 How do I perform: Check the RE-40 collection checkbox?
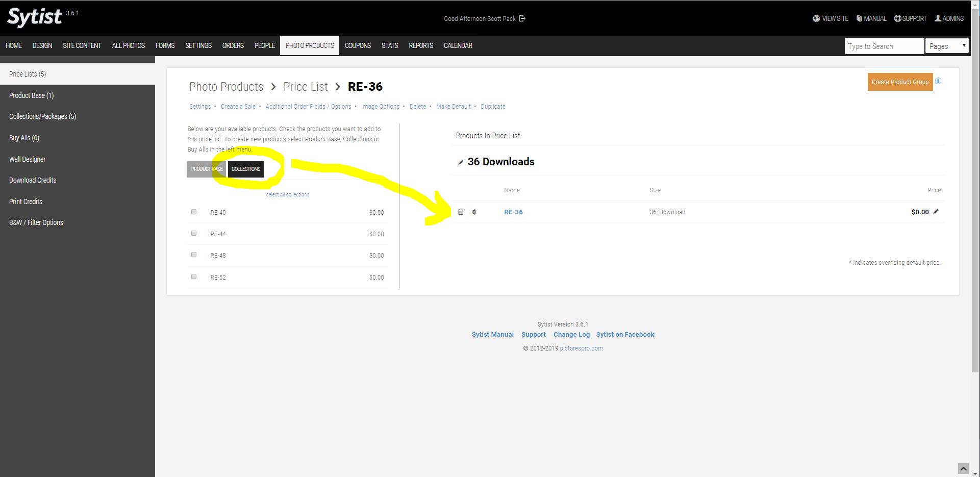194,212
